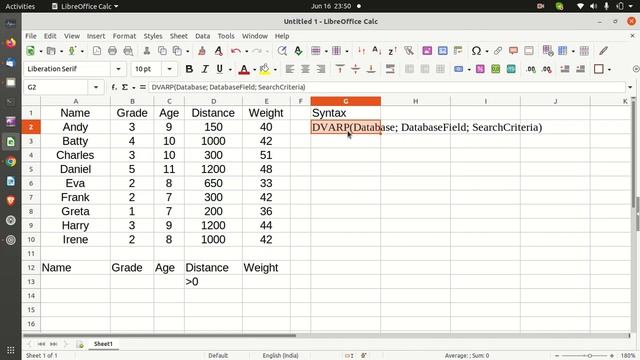The width and height of the screenshot is (640, 360).
Task: Click the Undo arrow icon
Action: (236, 51)
